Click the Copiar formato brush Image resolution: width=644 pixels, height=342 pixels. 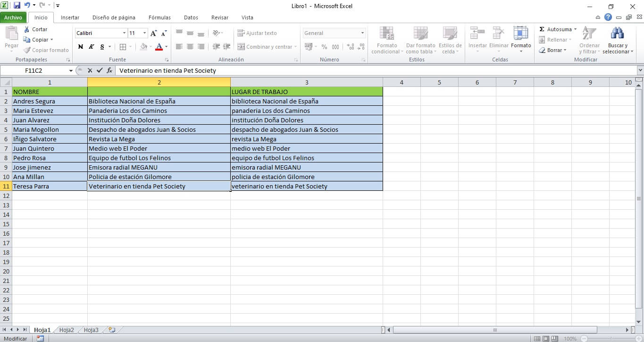tap(46, 50)
